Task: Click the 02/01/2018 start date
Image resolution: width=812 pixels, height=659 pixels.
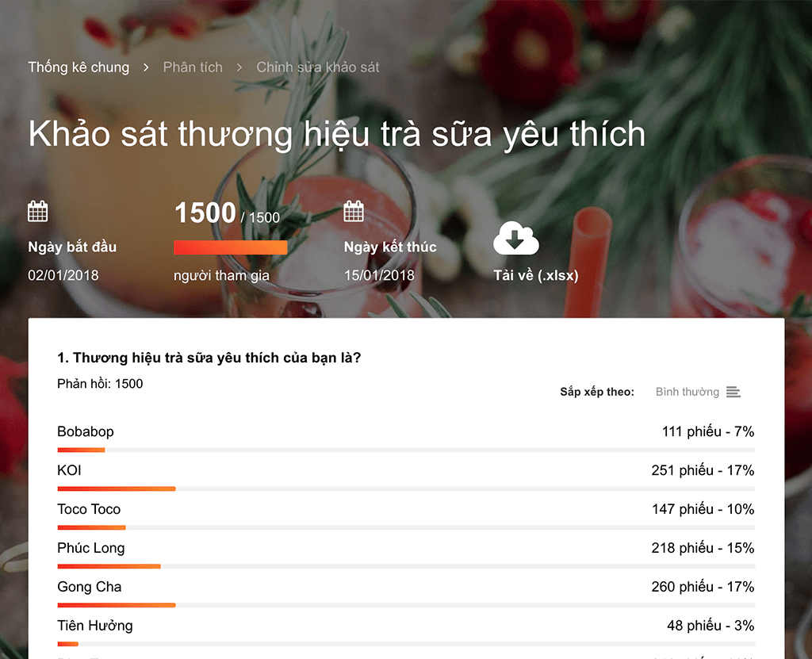Action: click(x=63, y=276)
